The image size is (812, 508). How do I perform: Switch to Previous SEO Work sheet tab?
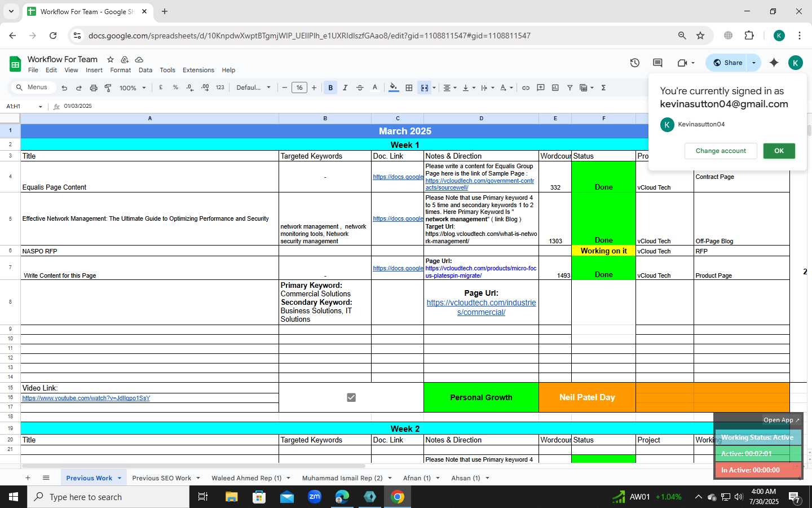pos(161,478)
